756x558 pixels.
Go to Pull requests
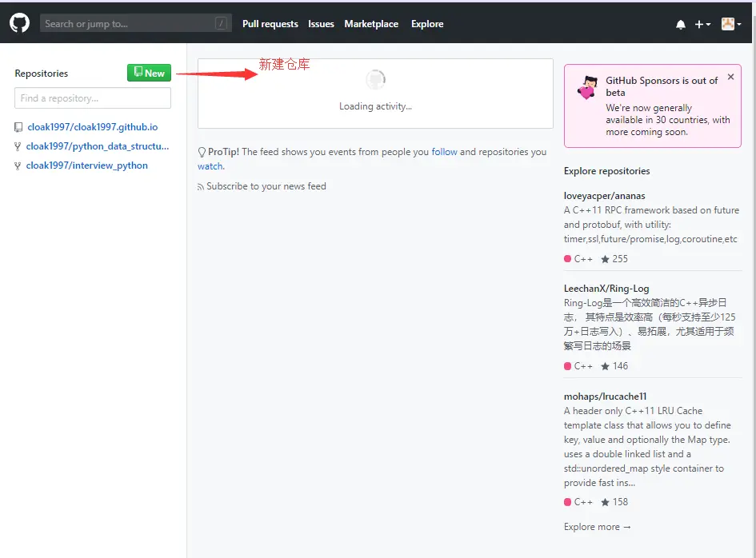coord(270,24)
